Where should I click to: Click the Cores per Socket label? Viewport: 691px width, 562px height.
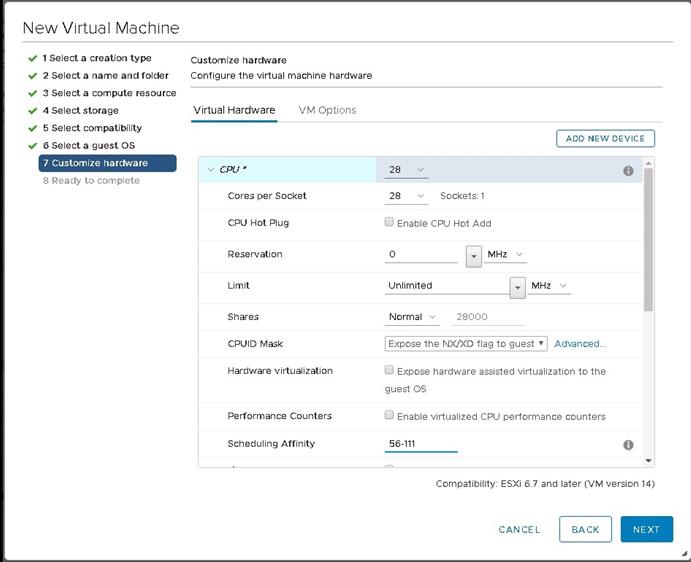click(x=267, y=196)
